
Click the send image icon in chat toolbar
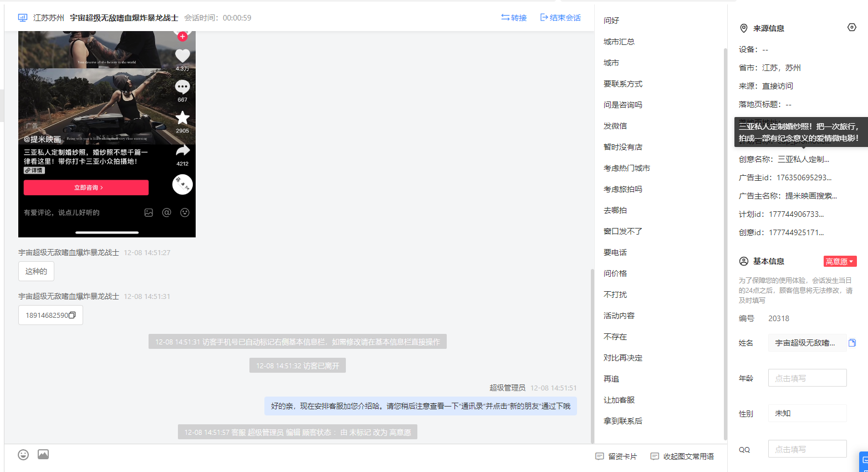43,455
